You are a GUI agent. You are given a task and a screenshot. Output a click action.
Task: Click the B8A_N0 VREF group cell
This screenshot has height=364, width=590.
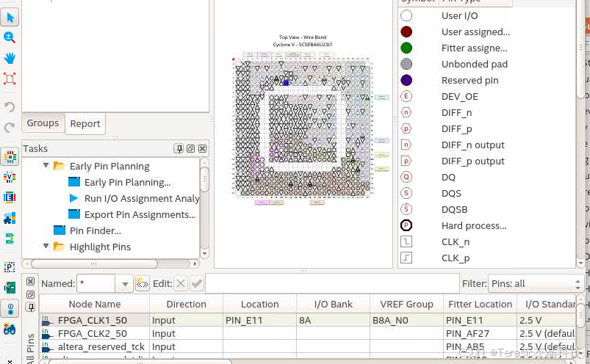point(406,320)
